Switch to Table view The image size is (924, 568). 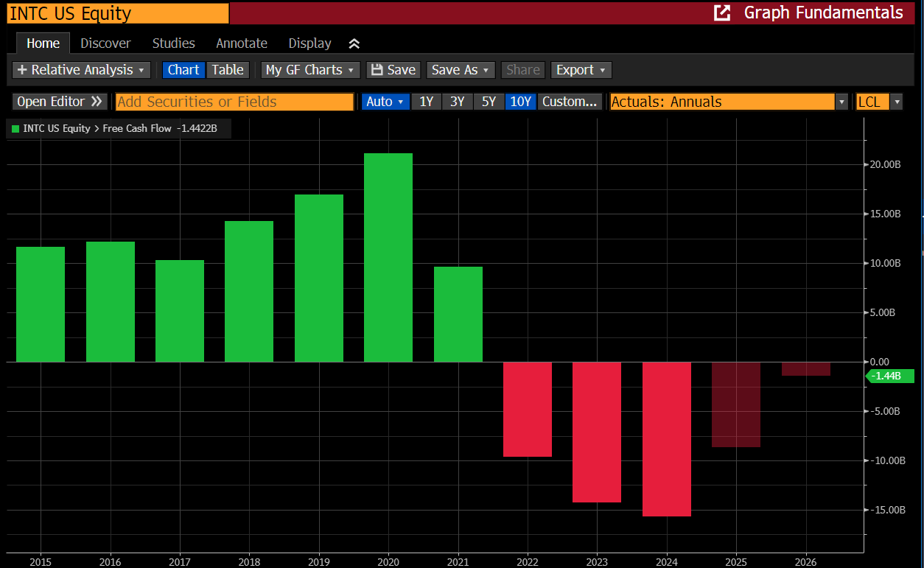[228, 70]
